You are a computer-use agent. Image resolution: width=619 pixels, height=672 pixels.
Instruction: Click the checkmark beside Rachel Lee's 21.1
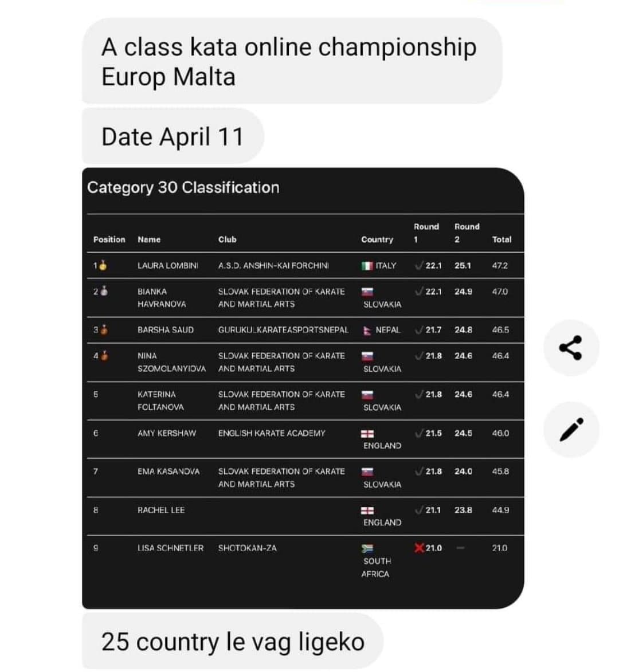(419, 510)
